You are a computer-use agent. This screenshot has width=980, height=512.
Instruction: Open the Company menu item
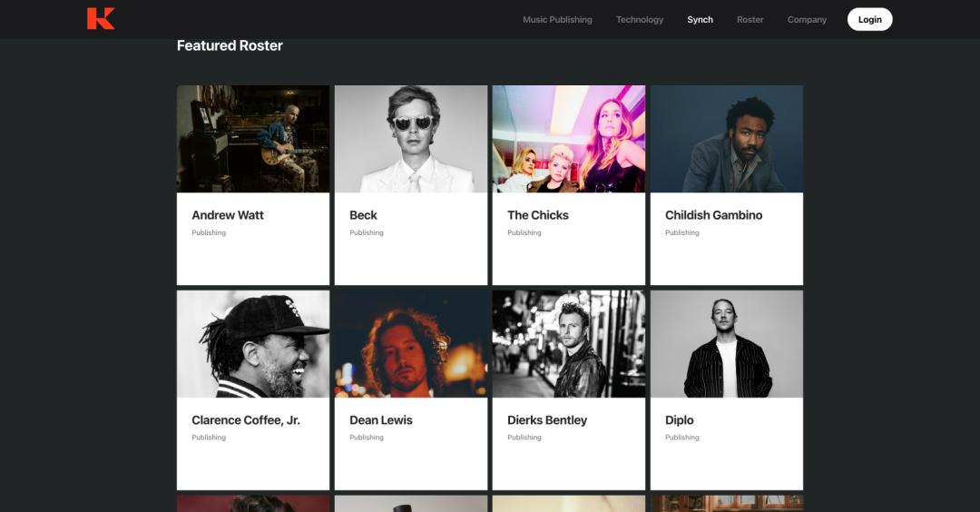pos(807,19)
